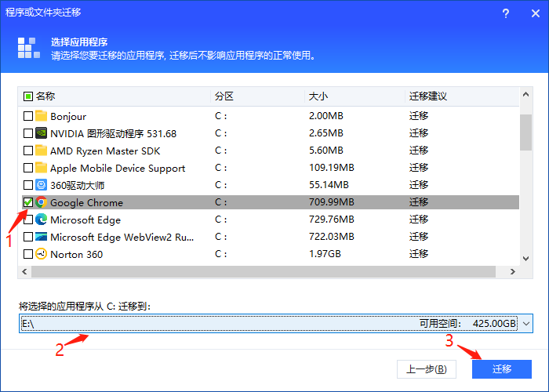Click the vertical scrollbar up arrow
The image size is (549, 392).
tap(525, 94)
